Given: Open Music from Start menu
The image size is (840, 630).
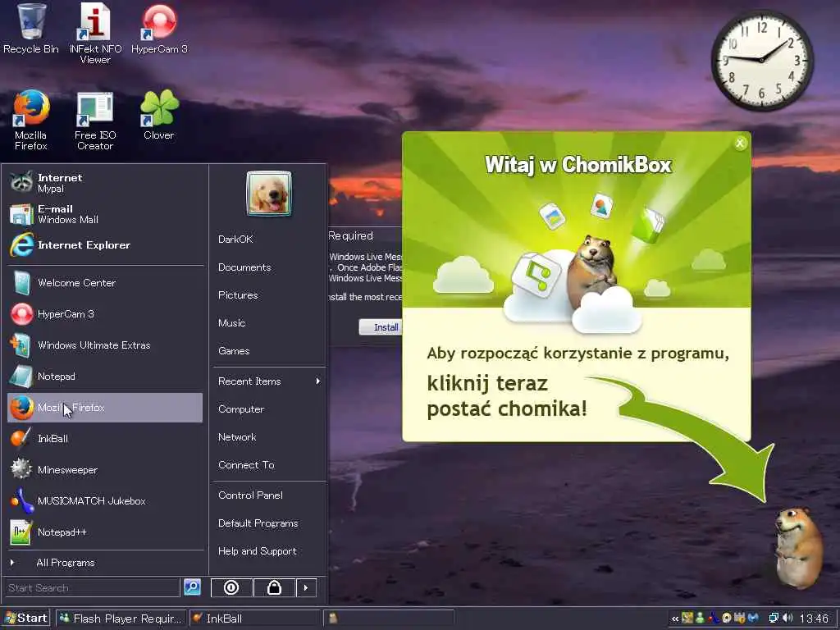Looking at the screenshot, I should [x=268, y=323].
